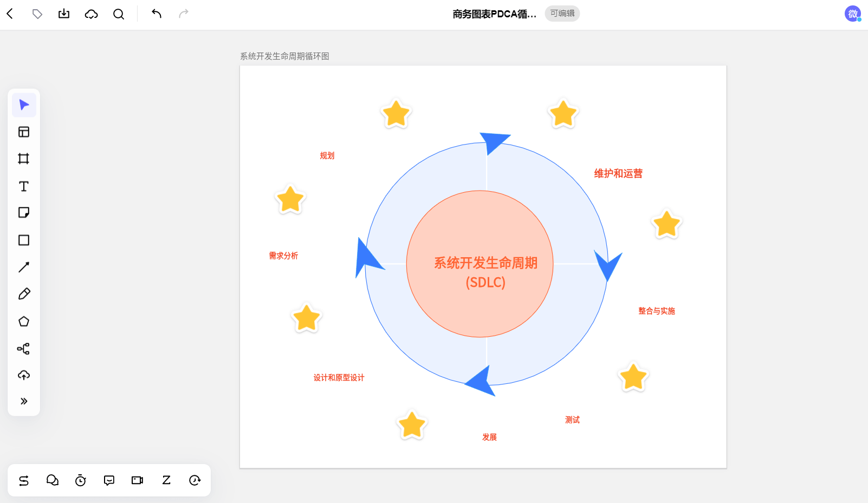This screenshot has width=868, height=503.
Task: Select the mind map tool
Action: (x=24, y=349)
